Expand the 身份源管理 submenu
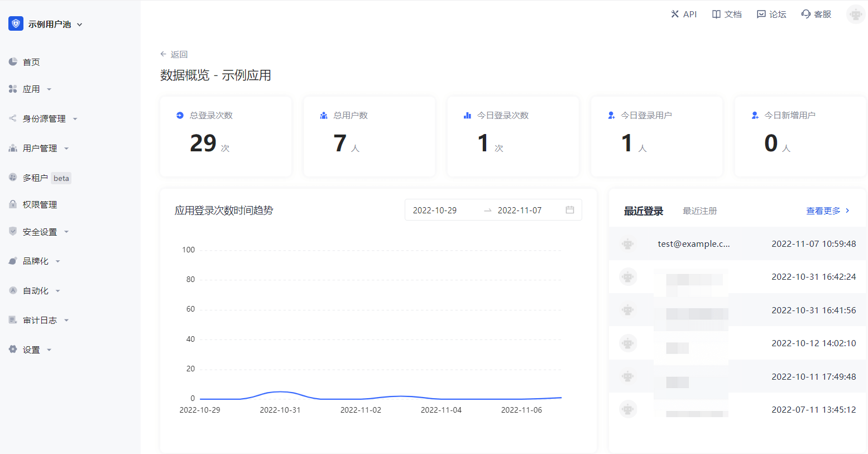 [75, 119]
